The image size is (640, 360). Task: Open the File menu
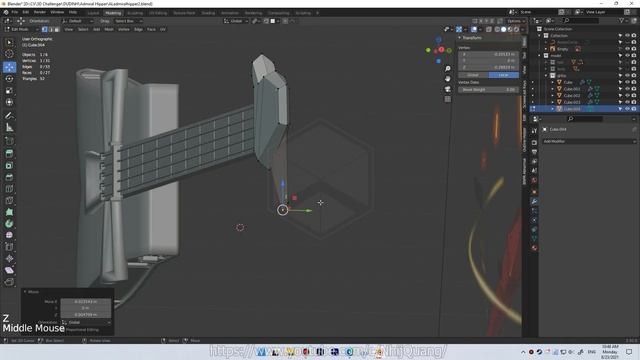pos(15,12)
